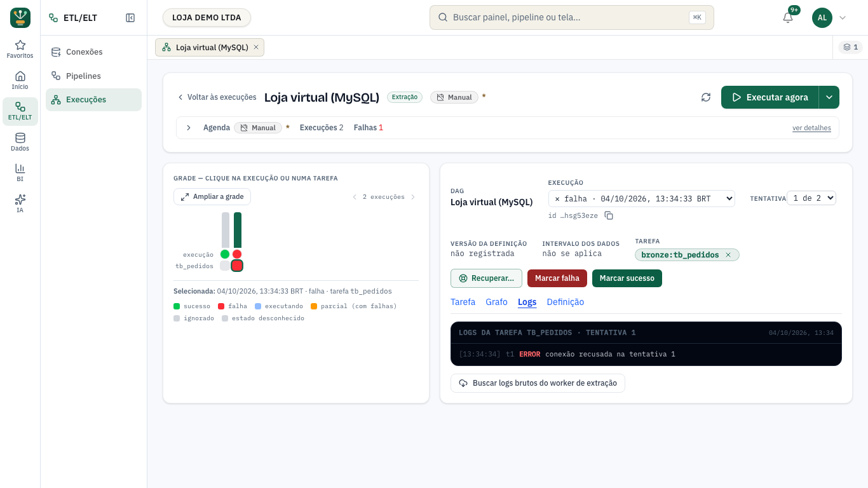Open Pipelines in the sidebar
The image size is (868, 488).
click(x=93, y=76)
